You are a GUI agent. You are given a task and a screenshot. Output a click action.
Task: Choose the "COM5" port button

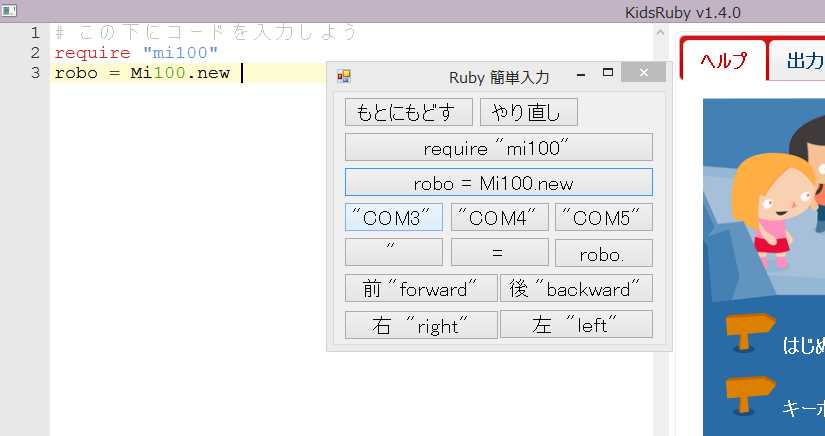[x=603, y=217]
